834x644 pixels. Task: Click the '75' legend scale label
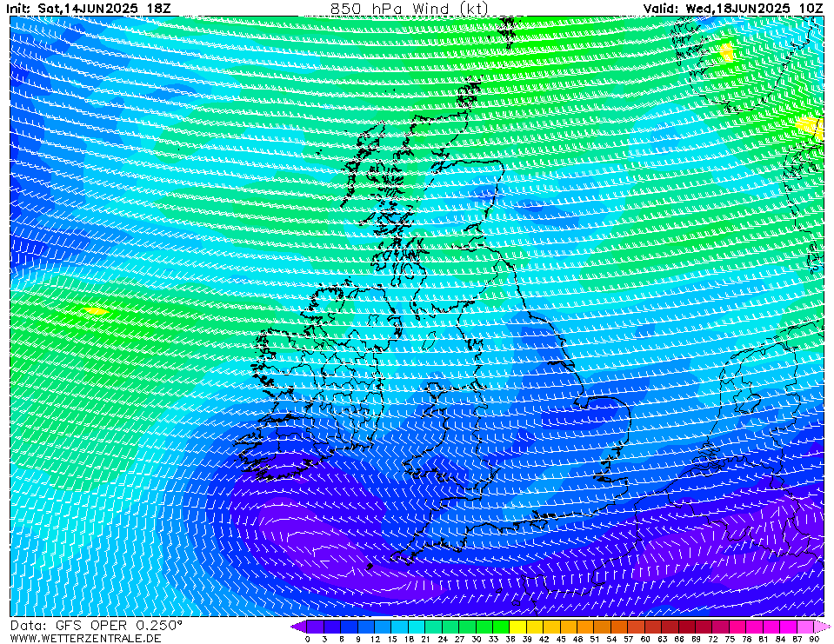coord(730,639)
